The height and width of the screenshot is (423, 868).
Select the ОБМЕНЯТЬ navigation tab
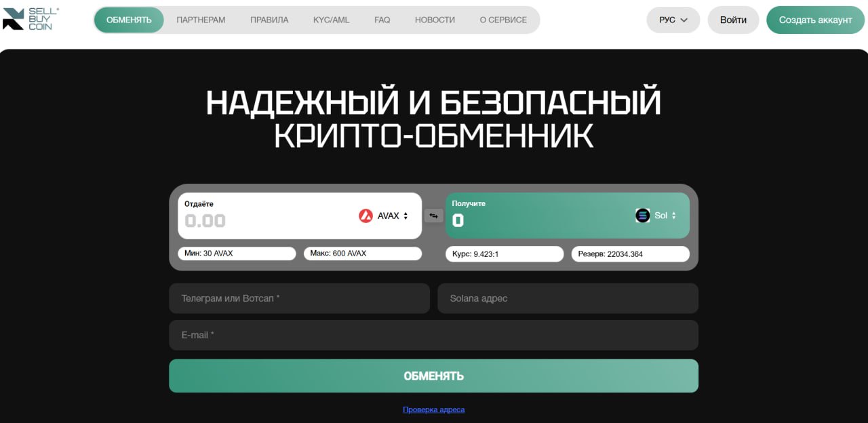point(129,20)
